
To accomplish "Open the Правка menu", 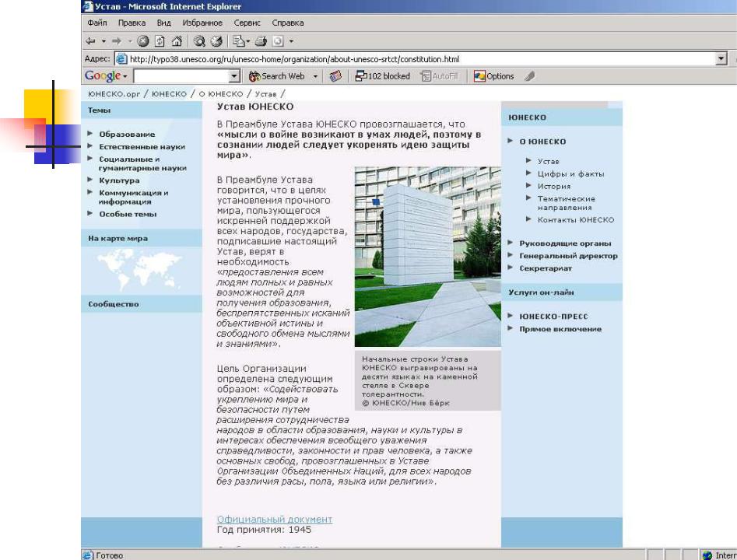I will 132,23.
